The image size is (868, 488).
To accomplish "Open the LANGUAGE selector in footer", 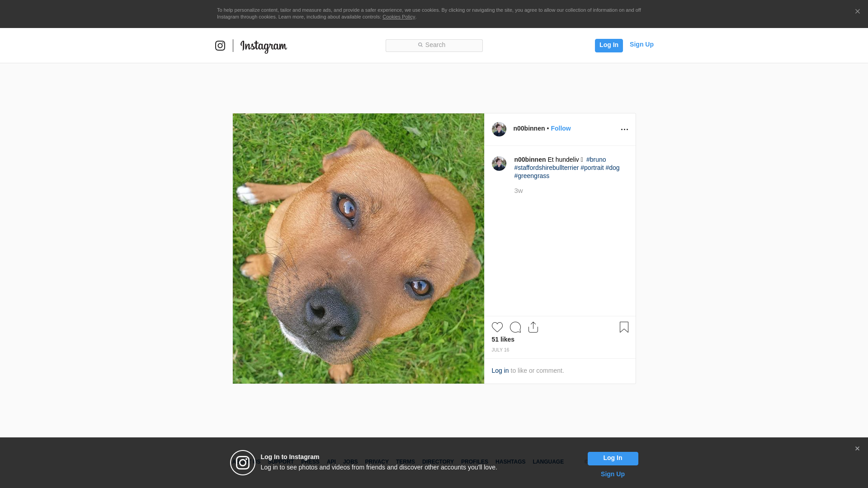I will click(548, 462).
